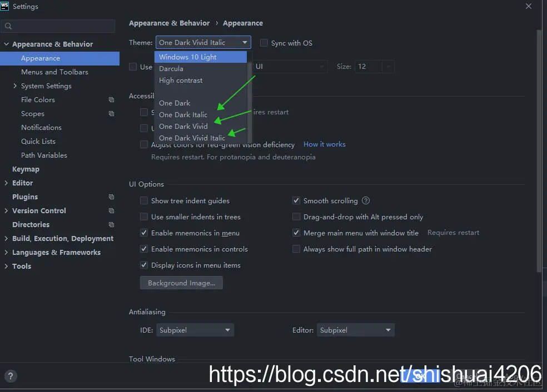Viewport: 547px width, 392px height.
Task: Expand the System Settings node
Action: click(x=15, y=86)
